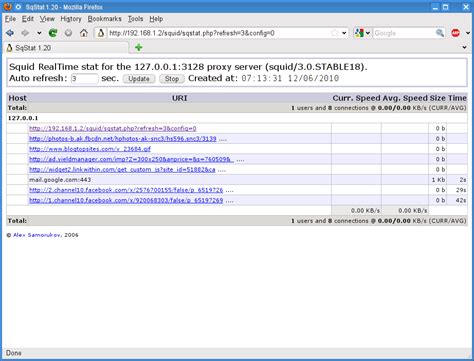
Task: Open the widget2.linkwithin.com link
Action: [x=122, y=170]
